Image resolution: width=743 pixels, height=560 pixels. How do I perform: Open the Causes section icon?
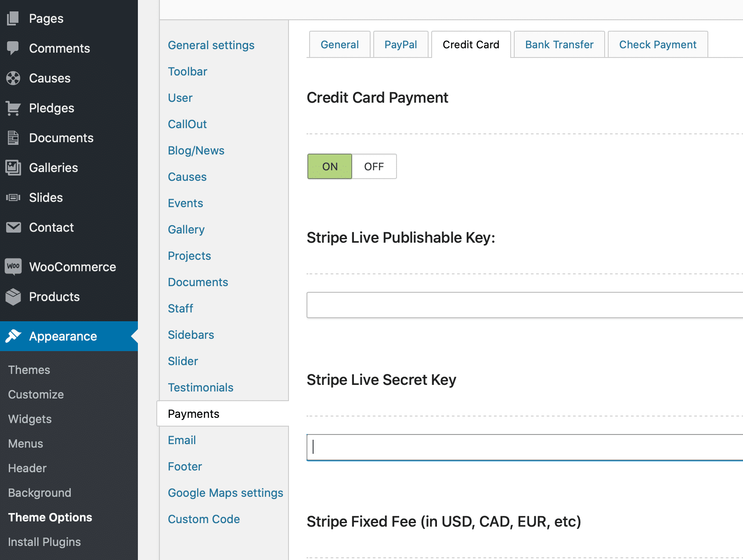tap(14, 78)
